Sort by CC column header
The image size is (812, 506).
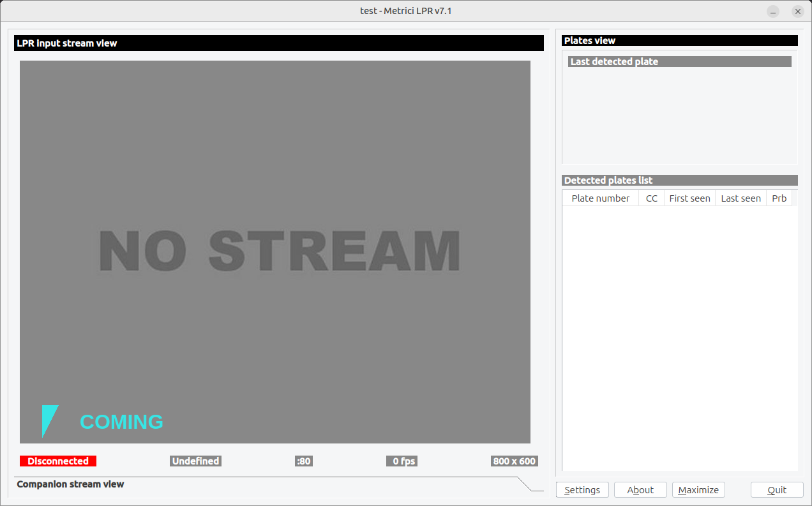tap(652, 198)
